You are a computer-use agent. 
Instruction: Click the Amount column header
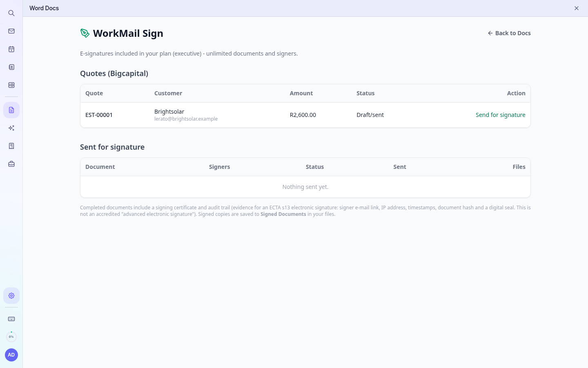pos(301,93)
